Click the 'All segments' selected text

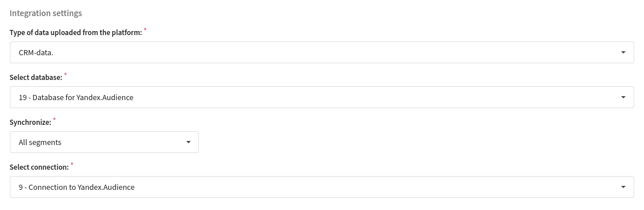40,143
